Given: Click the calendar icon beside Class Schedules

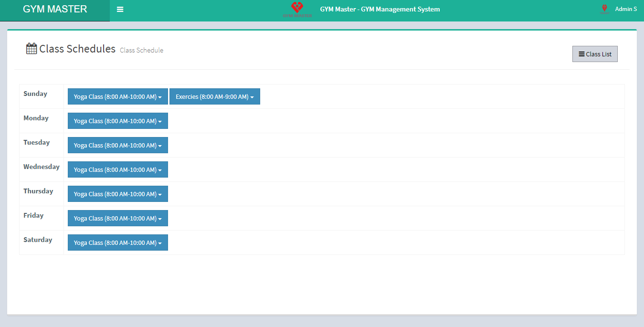Looking at the screenshot, I should click(32, 49).
